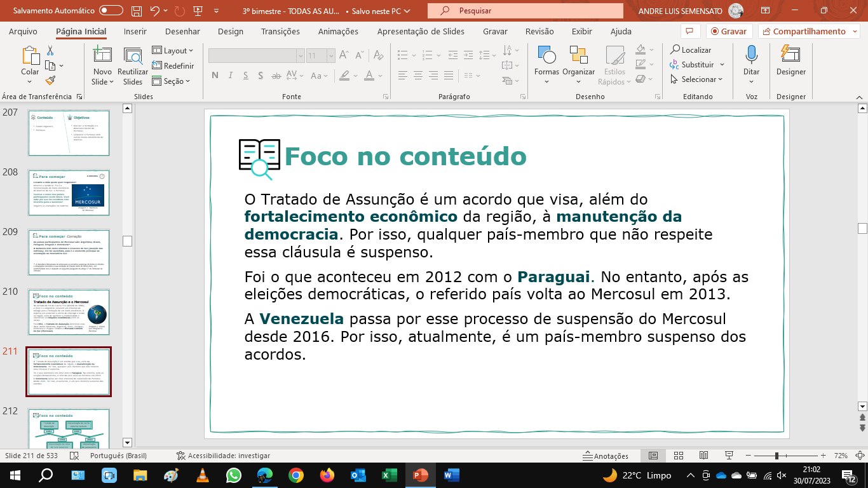
Task: Open the Animações tab
Action: (338, 31)
